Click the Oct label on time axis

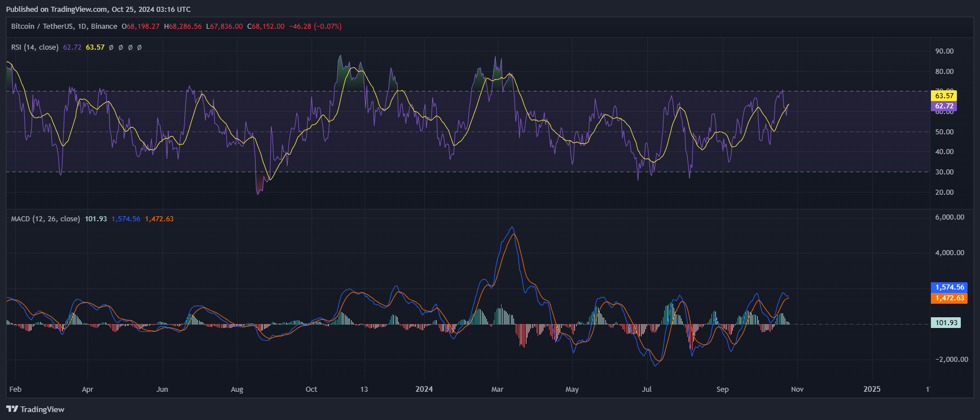coord(311,390)
